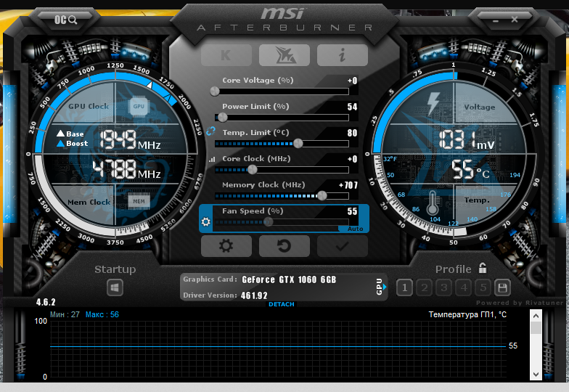Click the 1949 MHz GPU clock readout

(x=130, y=139)
